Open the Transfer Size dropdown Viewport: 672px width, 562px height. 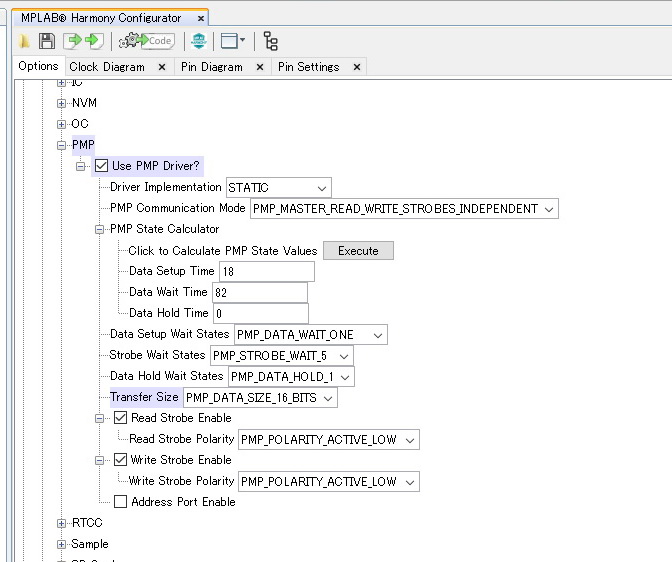[x=260, y=398]
